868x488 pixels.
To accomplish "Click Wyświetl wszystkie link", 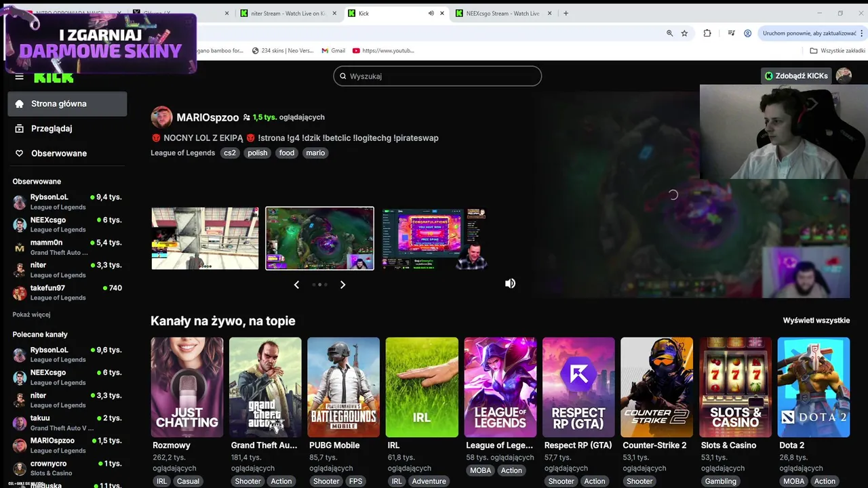I will [816, 321].
